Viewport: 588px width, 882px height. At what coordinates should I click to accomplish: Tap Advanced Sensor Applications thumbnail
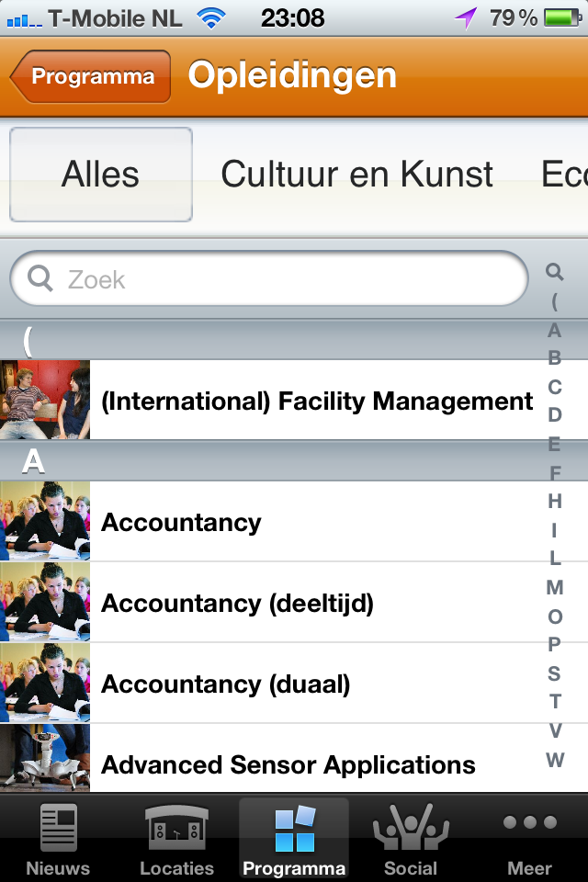click(45, 760)
